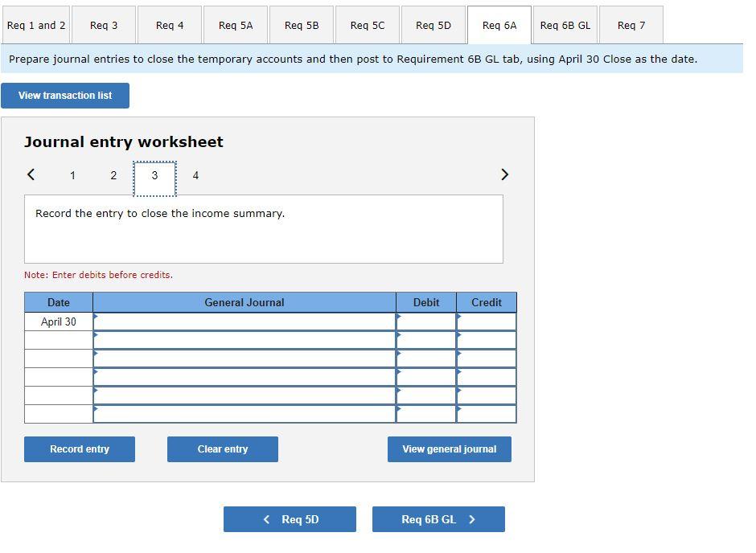756x553 pixels.
Task: Switch to the Req 3 tab
Action: [x=104, y=25]
